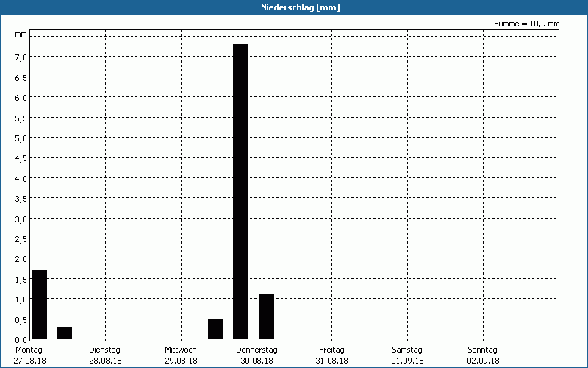Click the 0,5 mm bar after Mittwoch
Viewport: 588px width, 368px height.
[215, 329]
